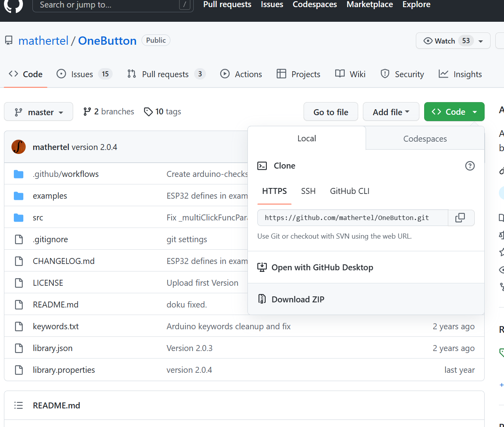The image size is (504, 427).
Task: View the 10 tags link
Action: (162, 112)
